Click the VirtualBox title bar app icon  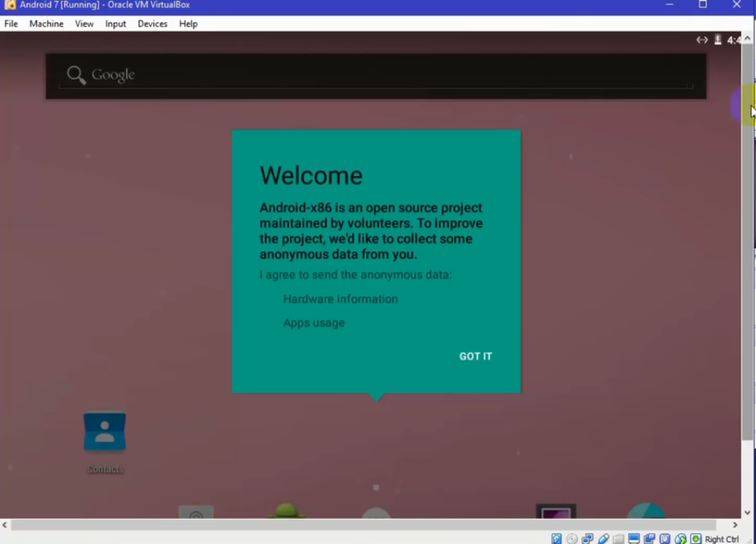(x=10, y=5)
